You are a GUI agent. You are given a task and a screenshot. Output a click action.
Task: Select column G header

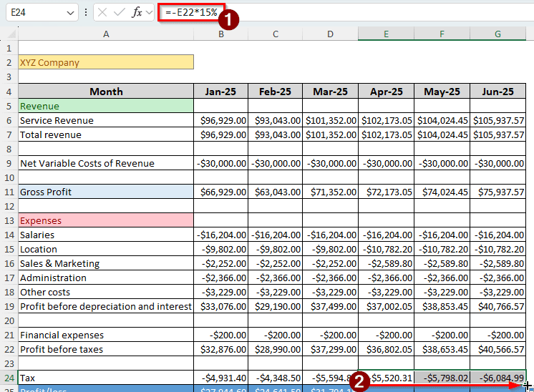pyautogui.click(x=497, y=34)
